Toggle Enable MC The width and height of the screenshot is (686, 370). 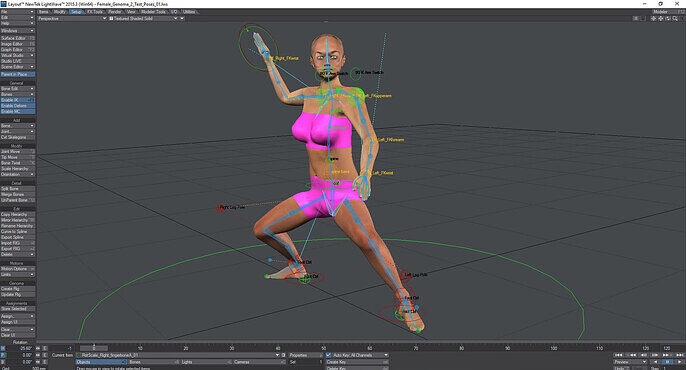pyautogui.click(x=18, y=112)
